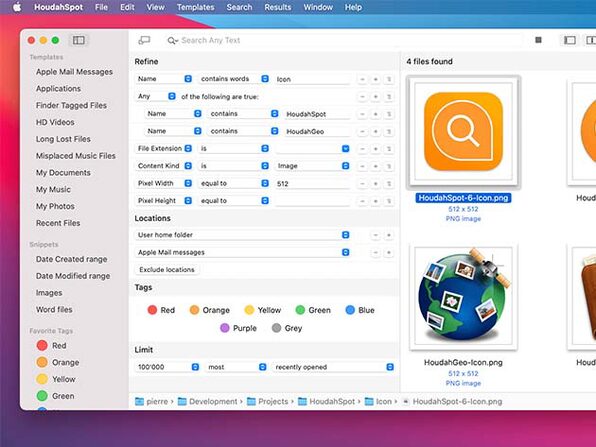Toggle the Red tag in Tags section
This screenshot has height=447, width=596.
[161, 310]
